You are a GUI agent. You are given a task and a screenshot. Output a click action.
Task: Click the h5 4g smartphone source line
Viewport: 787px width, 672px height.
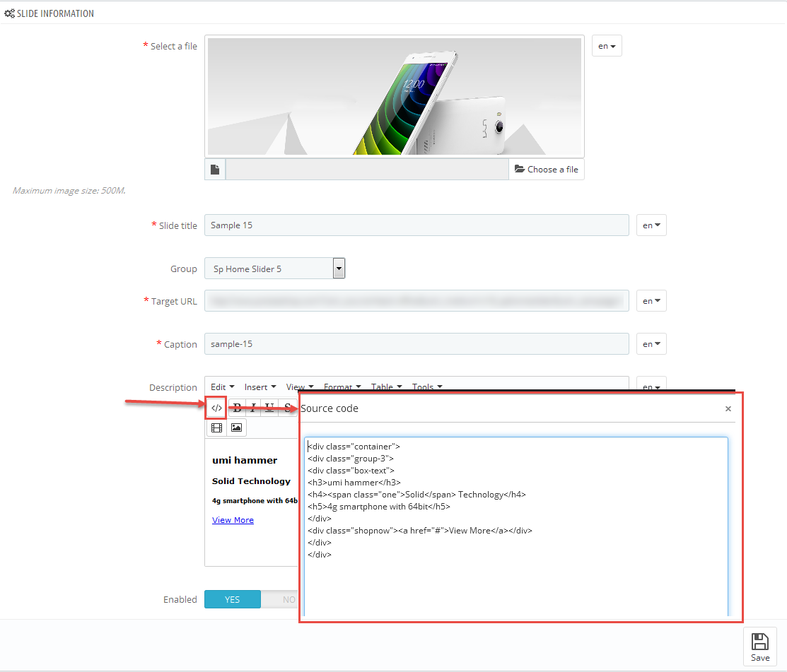click(x=379, y=507)
